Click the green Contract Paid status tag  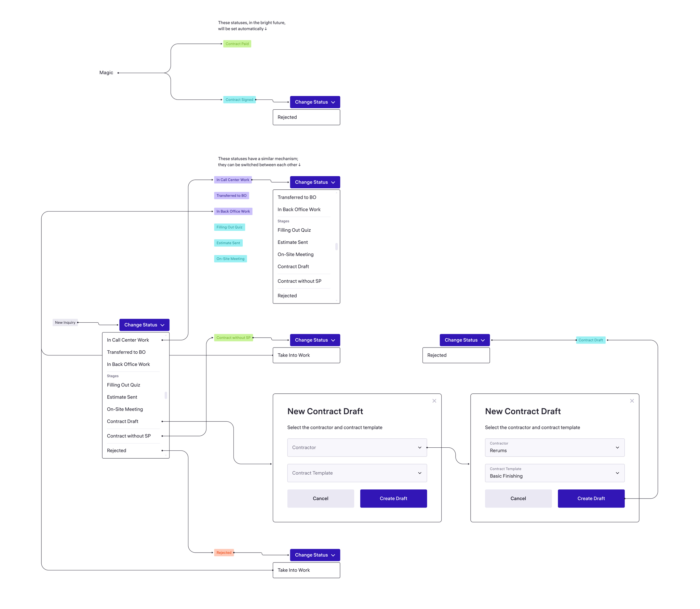237,44
